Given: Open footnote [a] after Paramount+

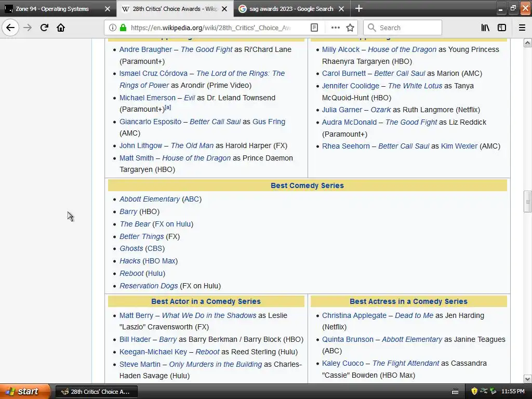Looking at the screenshot, I should pos(168,107).
